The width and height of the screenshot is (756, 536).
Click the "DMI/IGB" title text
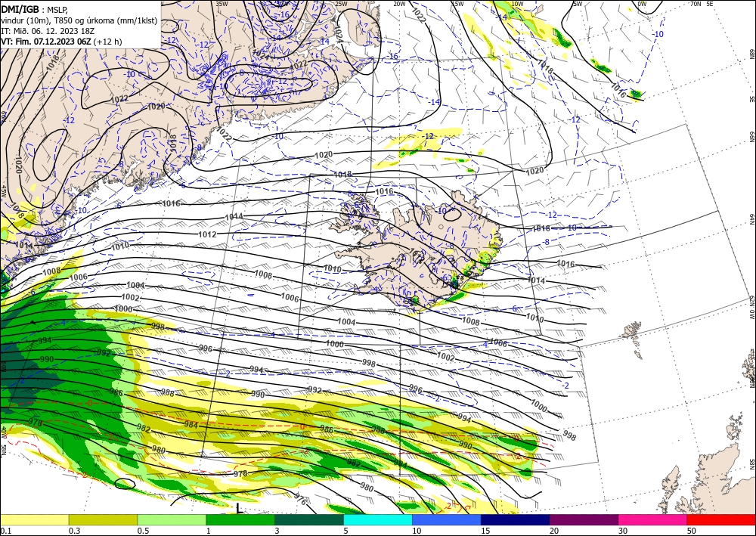[x=20, y=8]
